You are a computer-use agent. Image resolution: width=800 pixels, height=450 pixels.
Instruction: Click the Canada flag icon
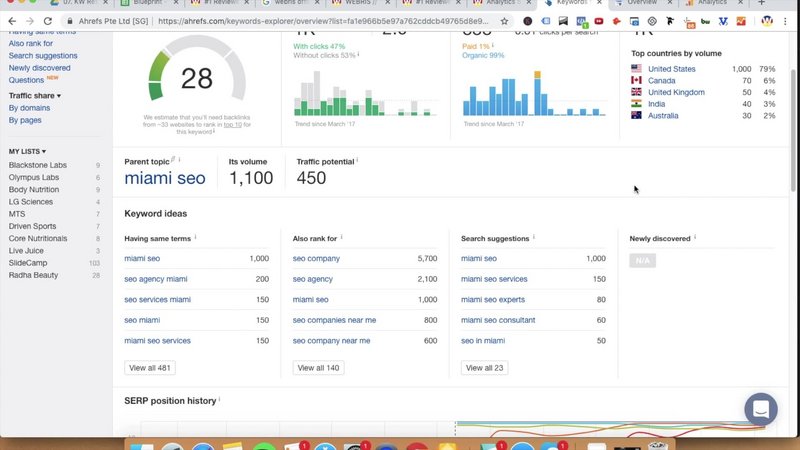coord(636,80)
